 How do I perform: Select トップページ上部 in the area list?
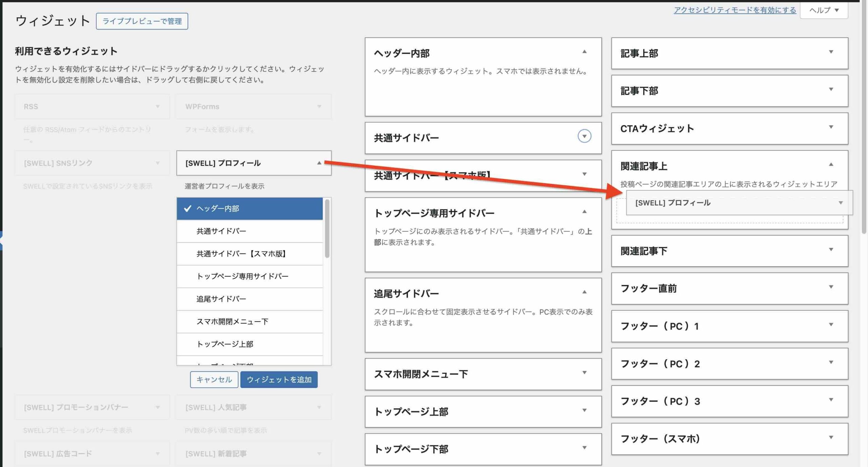(250, 344)
